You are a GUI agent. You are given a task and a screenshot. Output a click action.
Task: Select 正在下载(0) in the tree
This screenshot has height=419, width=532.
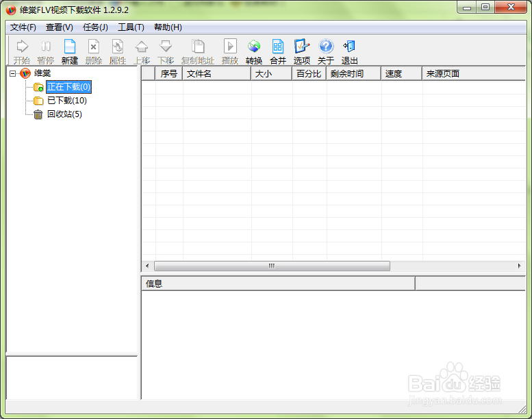tap(69, 87)
